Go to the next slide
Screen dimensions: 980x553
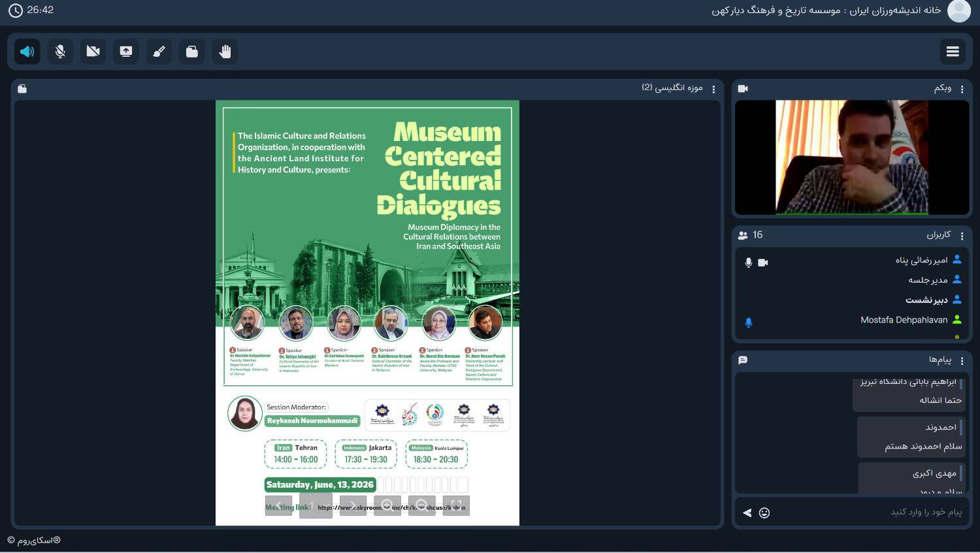(x=353, y=506)
